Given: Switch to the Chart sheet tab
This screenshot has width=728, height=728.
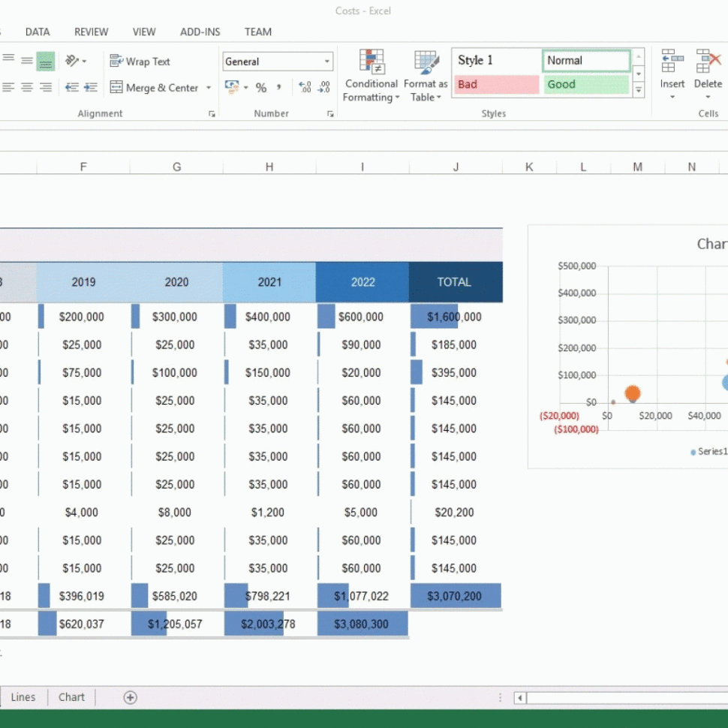Looking at the screenshot, I should [x=72, y=697].
